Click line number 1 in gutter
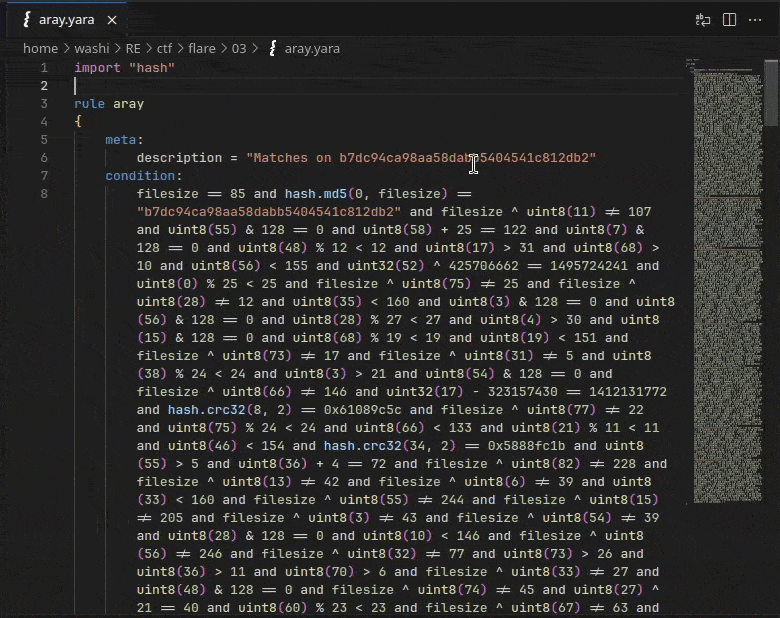This screenshot has height=618, width=780. pyautogui.click(x=44, y=68)
